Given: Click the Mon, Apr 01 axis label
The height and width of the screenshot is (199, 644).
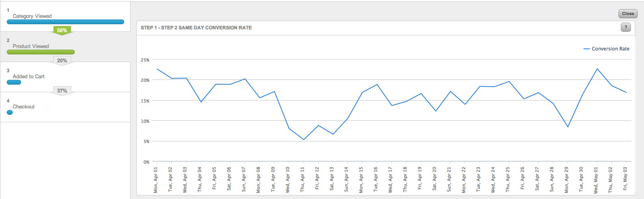Looking at the screenshot, I should (x=156, y=180).
